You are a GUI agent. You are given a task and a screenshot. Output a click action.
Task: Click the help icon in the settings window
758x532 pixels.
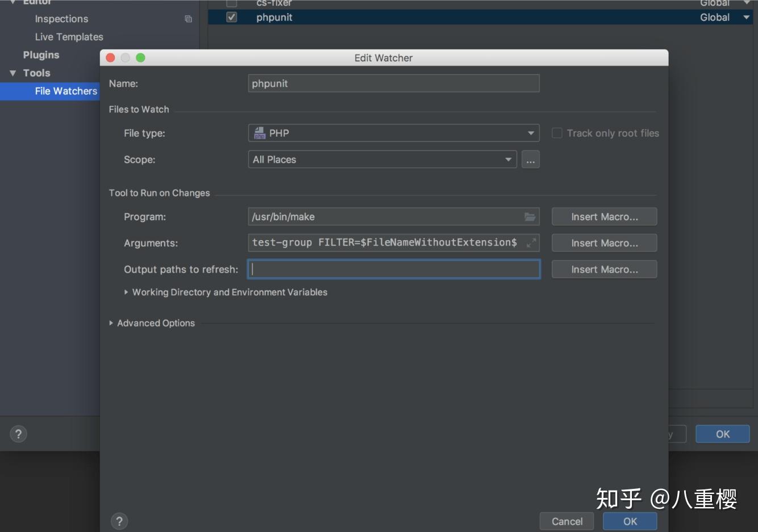(18, 434)
